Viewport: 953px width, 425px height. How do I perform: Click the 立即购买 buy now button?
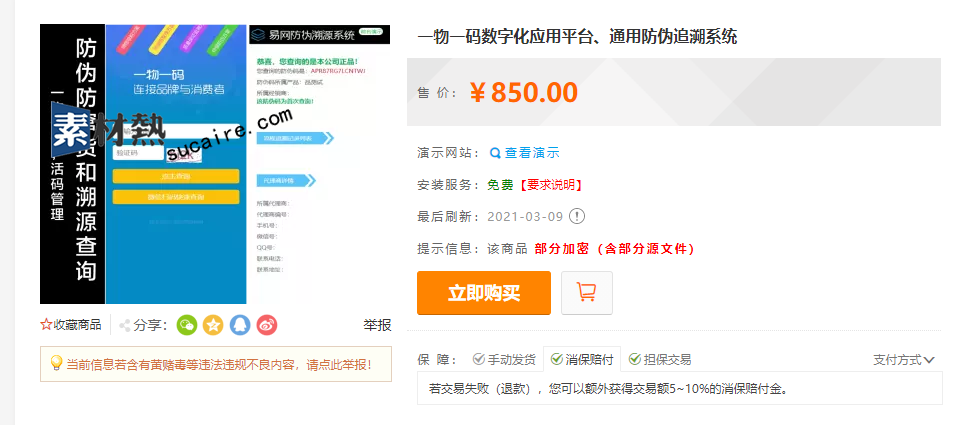tap(484, 293)
